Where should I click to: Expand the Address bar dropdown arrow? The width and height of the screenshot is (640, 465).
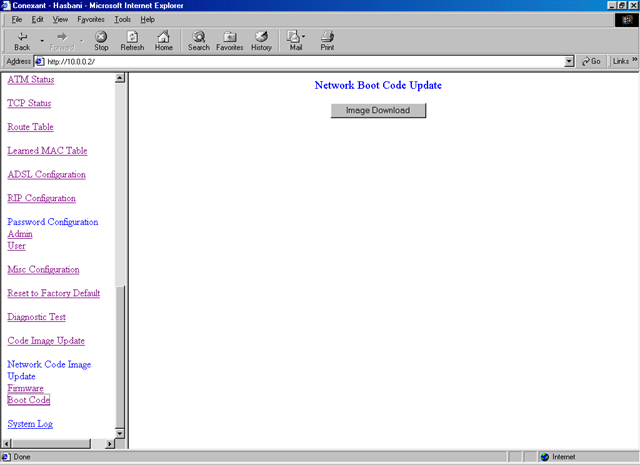569,62
